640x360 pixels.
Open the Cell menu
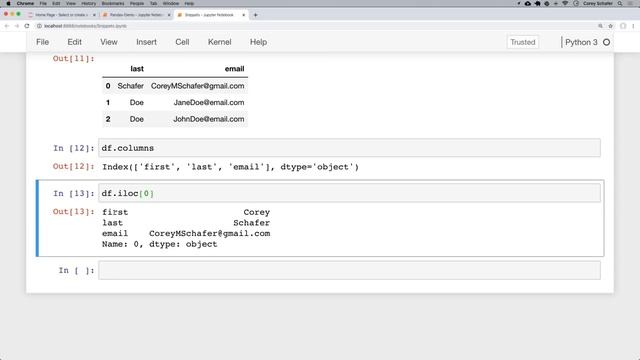coord(182,42)
